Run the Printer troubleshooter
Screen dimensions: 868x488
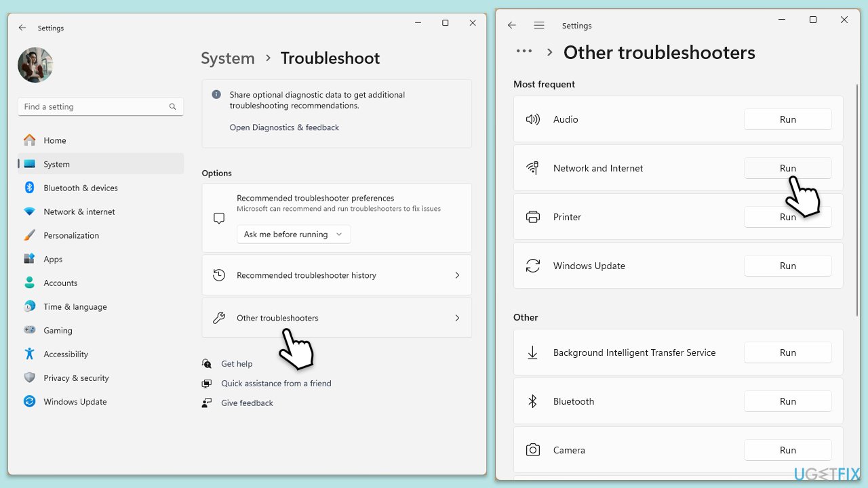click(788, 217)
